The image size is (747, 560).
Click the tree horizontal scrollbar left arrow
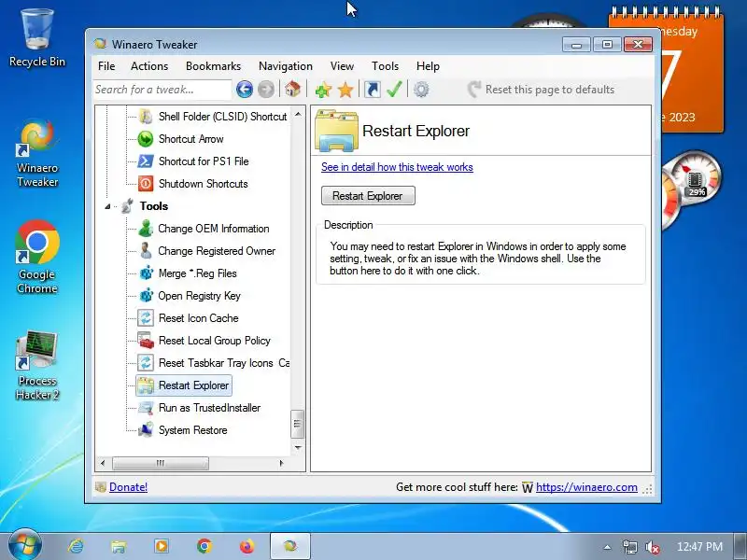pos(103,463)
